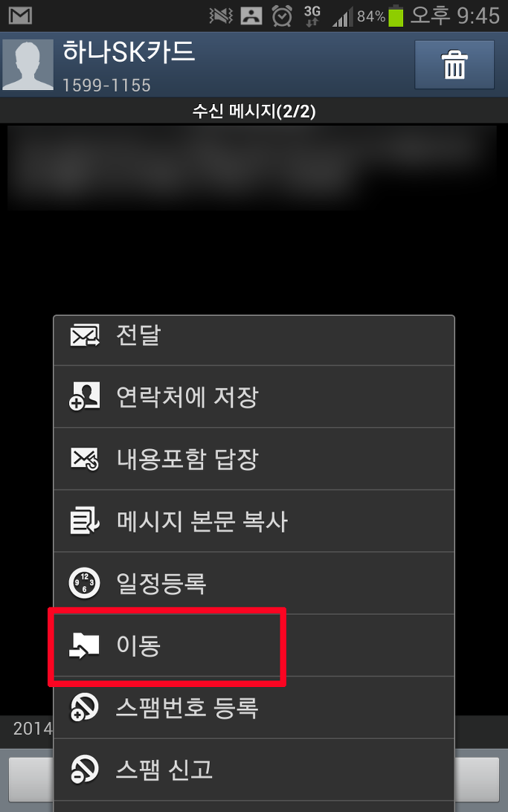Tap the spam number register icon
This screenshot has height=812, width=508.
point(84,707)
